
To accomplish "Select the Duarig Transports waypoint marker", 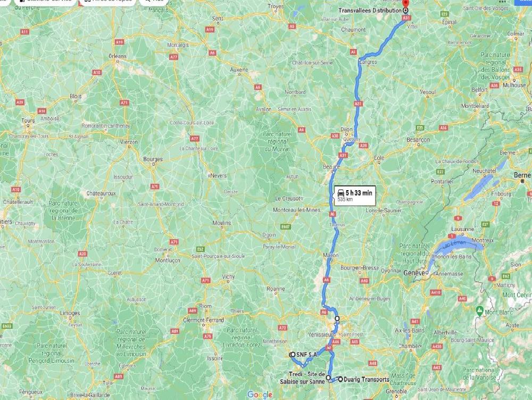I will coord(340,379).
